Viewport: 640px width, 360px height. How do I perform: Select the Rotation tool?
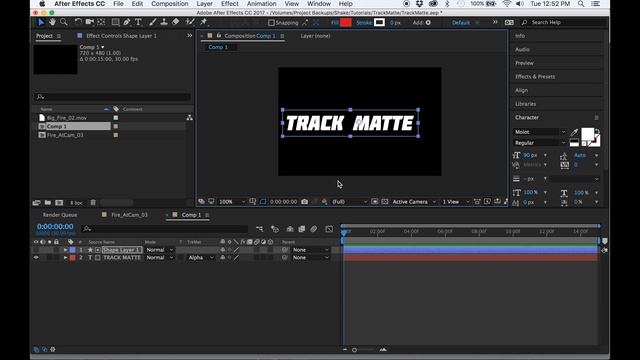78,22
